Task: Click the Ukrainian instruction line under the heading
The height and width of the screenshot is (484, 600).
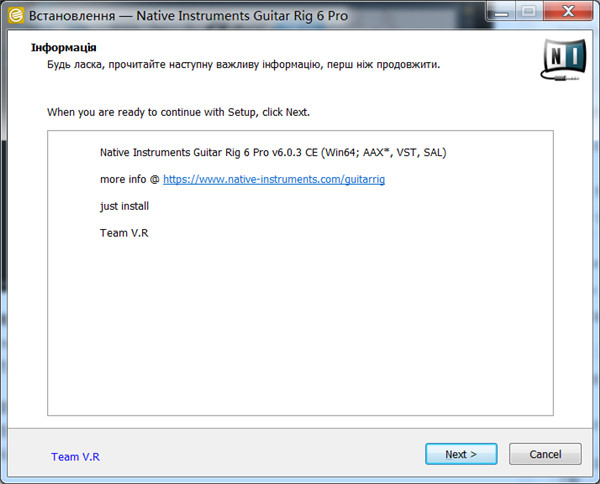Action: coord(243,65)
